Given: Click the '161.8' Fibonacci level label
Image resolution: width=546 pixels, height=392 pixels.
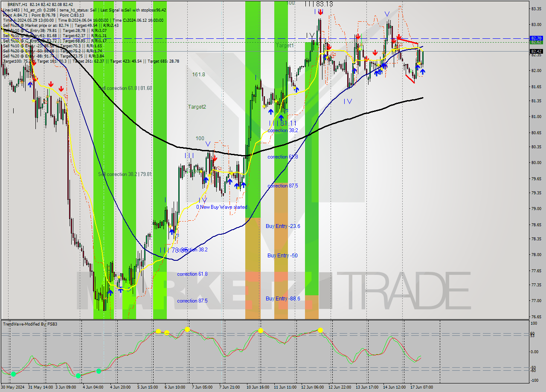Looking at the screenshot, I should coord(198,74).
